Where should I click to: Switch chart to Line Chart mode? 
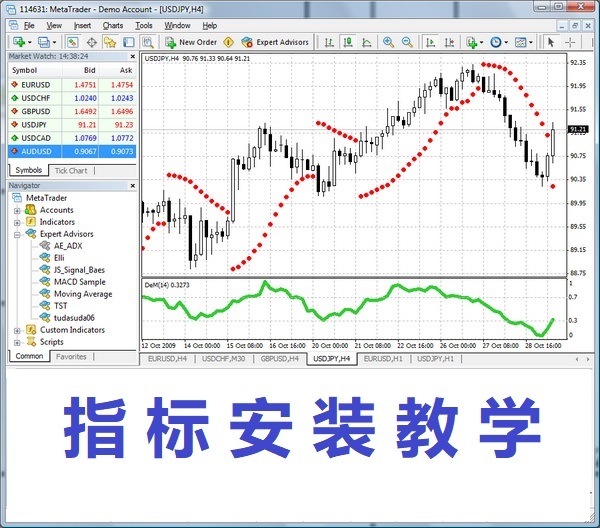[367, 42]
